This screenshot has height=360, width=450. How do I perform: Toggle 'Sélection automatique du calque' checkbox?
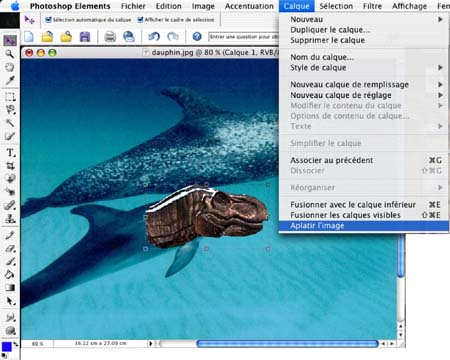click(x=48, y=20)
